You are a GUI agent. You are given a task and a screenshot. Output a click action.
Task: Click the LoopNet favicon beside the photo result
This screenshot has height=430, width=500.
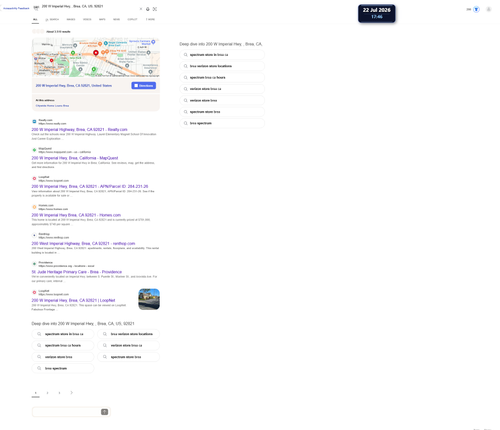(x=34, y=292)
